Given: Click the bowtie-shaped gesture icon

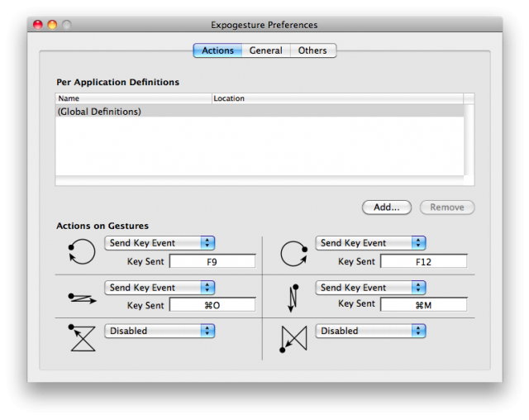Looking at the screenshot, I should pos(293,339).
